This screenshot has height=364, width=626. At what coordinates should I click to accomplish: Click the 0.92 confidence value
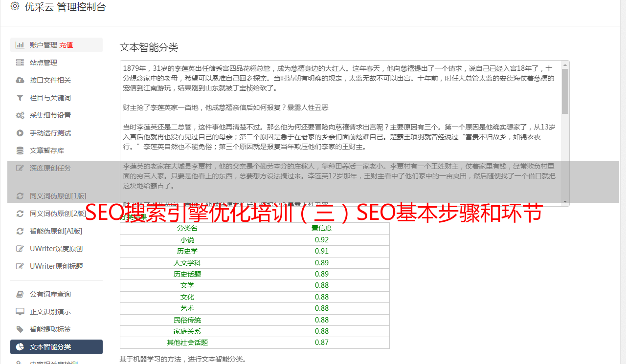pyautogui.click(x=322, y=240)
